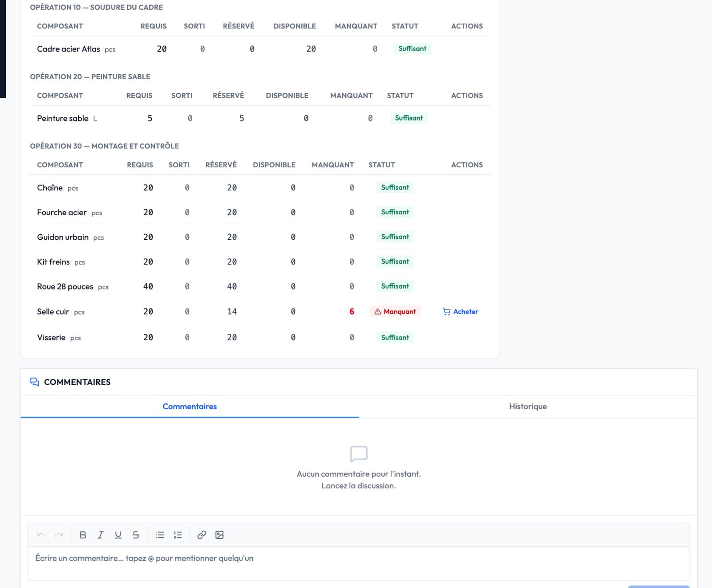Select the Cadre acier Atlas component

click(69, 49)
